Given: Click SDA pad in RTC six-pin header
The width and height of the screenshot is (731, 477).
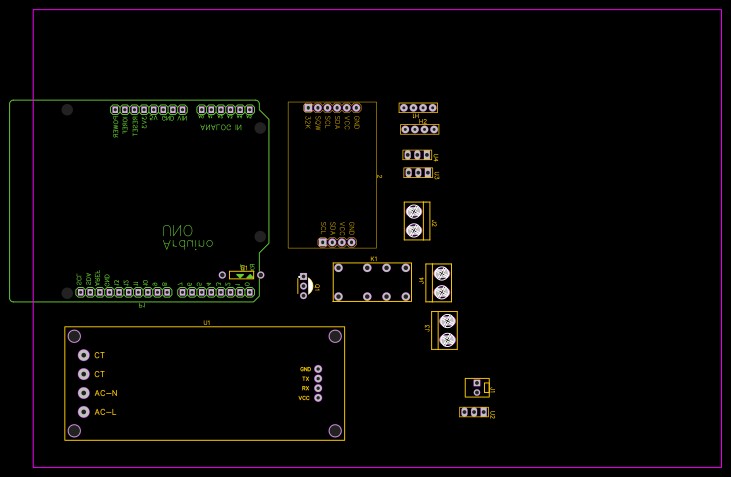Looking at the screenshot, I should [x=337, y=108].
